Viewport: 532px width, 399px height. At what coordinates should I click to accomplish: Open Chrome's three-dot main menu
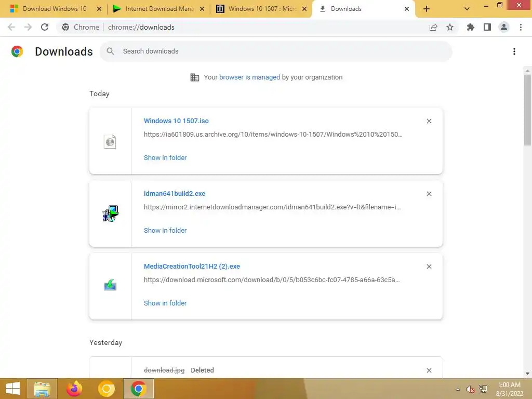[x=521, y=27]
